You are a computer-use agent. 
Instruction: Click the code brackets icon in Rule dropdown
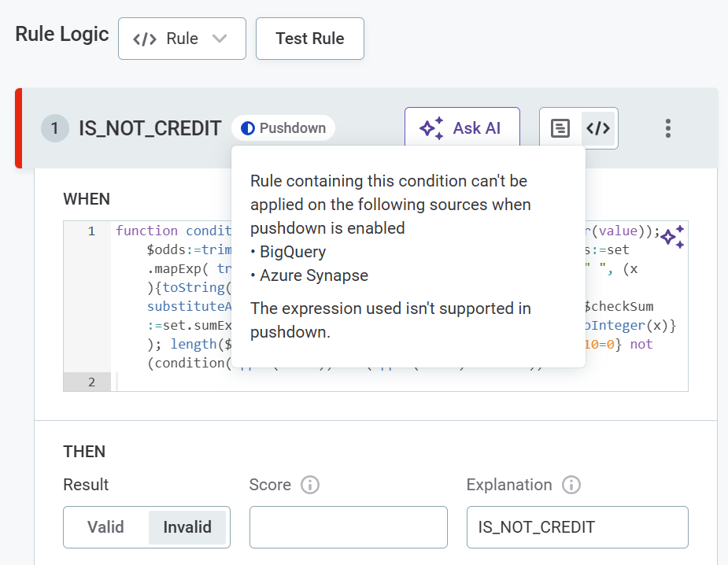tap(145, 39)
